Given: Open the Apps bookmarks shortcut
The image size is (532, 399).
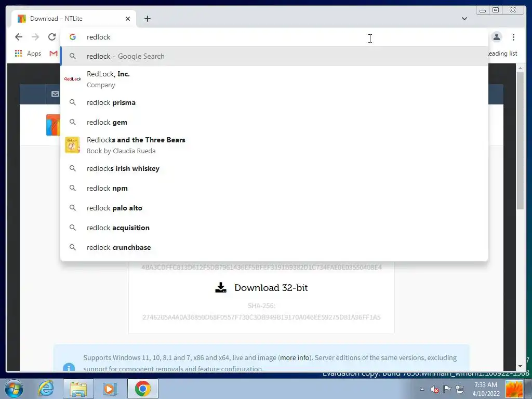Looking at the screenshot, I should coord(28,54).
